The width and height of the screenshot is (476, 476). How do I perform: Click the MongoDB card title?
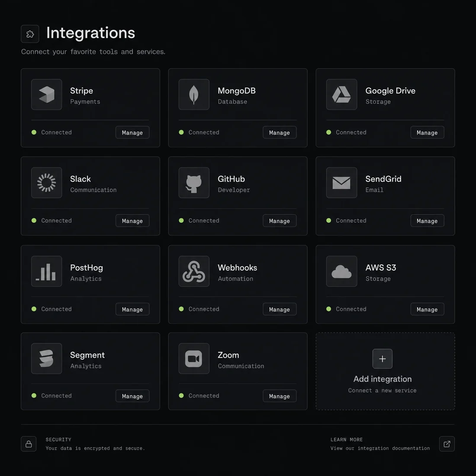(237, 91)
